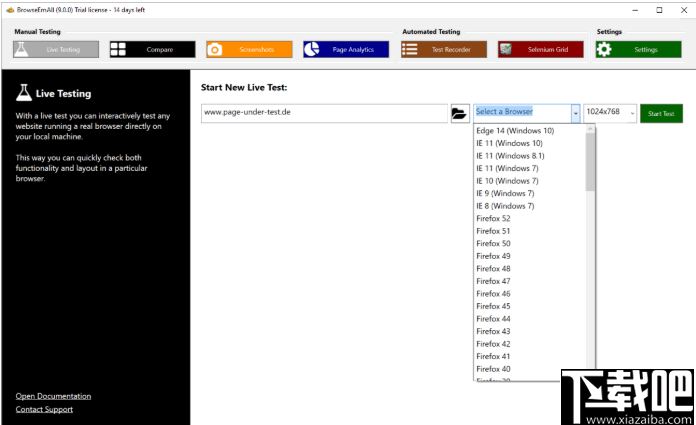696x425 pixels.
Task: Click the BrowseEmAll title bar app icon
Action: pos(9,10)
